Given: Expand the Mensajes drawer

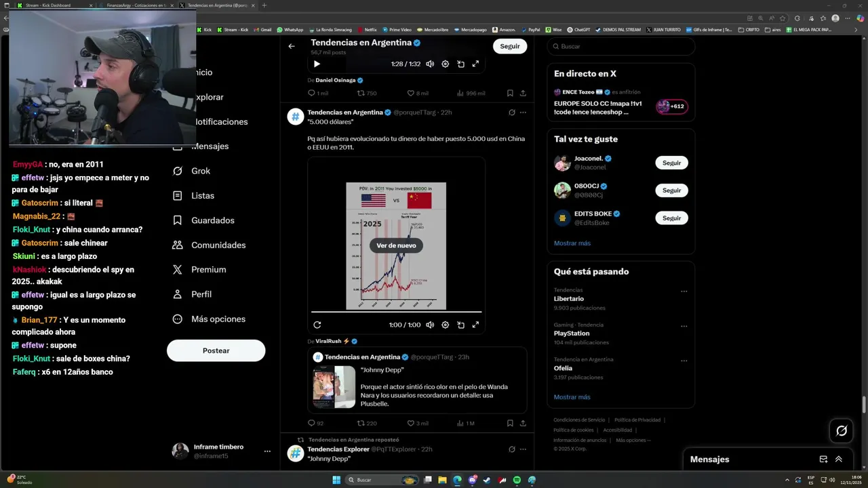Looking at the screenshot, I should 839,459.
